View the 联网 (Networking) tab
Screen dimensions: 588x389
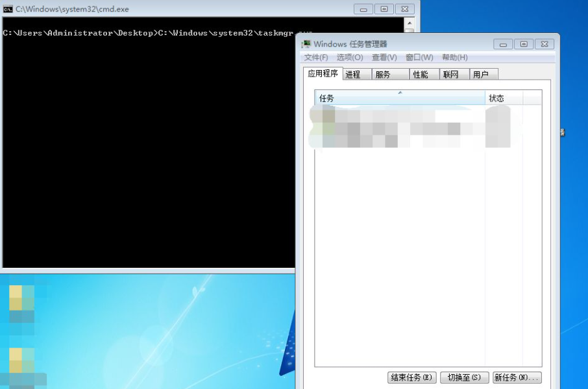coord(452,74)
